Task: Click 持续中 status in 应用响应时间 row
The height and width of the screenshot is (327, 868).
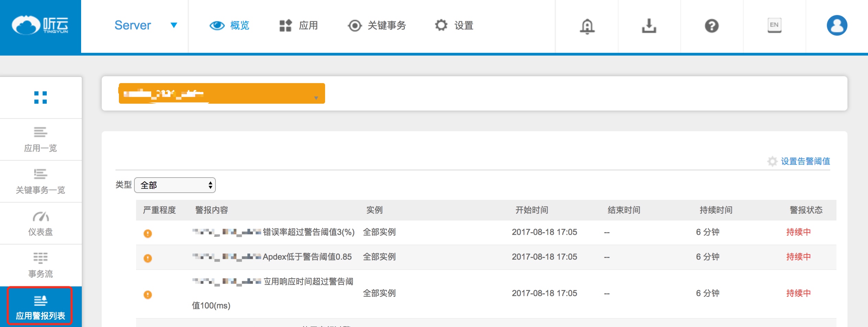Action: [799, 293]
